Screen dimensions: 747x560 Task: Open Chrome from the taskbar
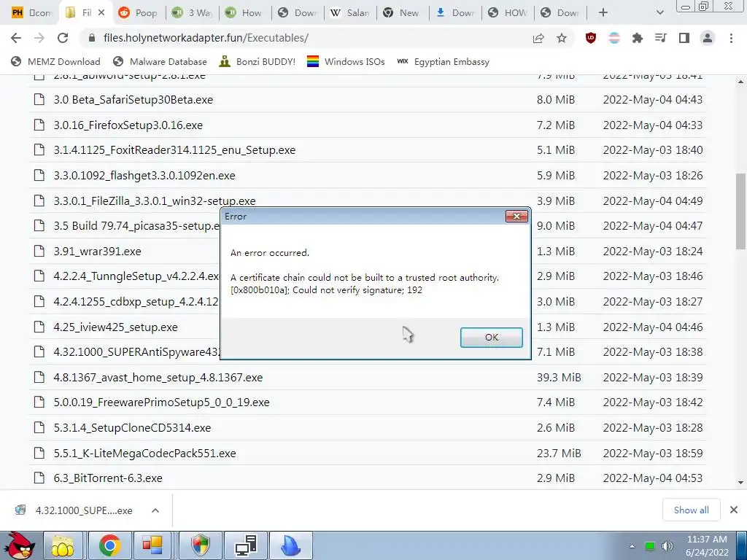[110, 545]
